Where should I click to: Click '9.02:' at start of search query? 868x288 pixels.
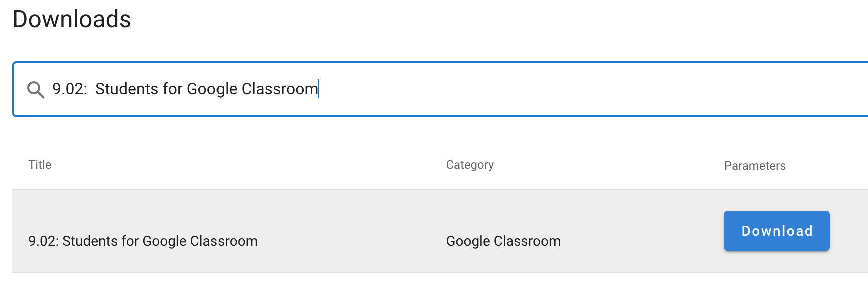point(70,89)
